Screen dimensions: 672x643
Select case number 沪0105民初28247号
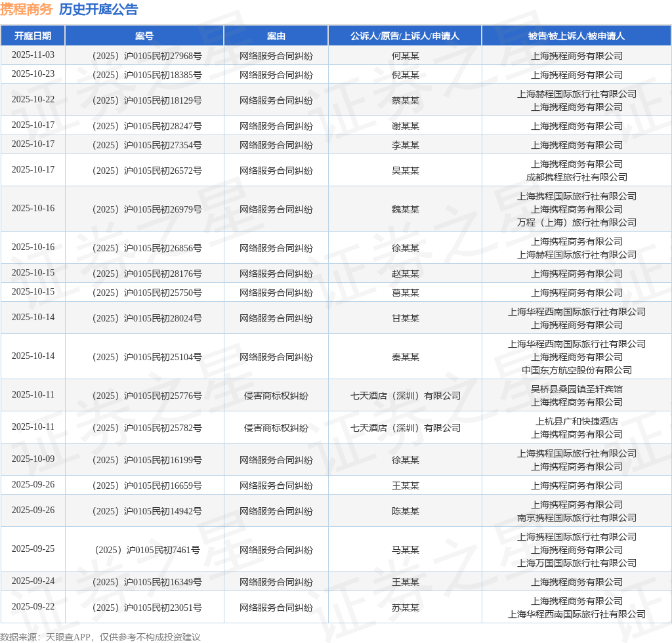[x=147, y=126]
